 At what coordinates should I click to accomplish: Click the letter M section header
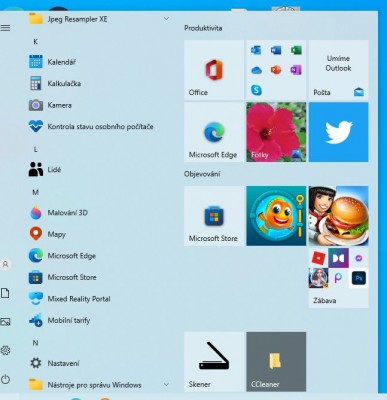(x=35, y=192)
